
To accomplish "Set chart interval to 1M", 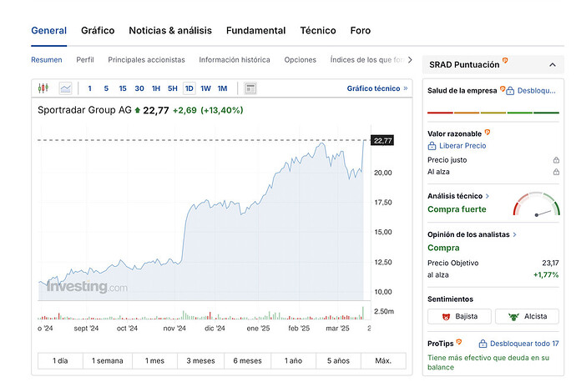I will click(222, 88).
